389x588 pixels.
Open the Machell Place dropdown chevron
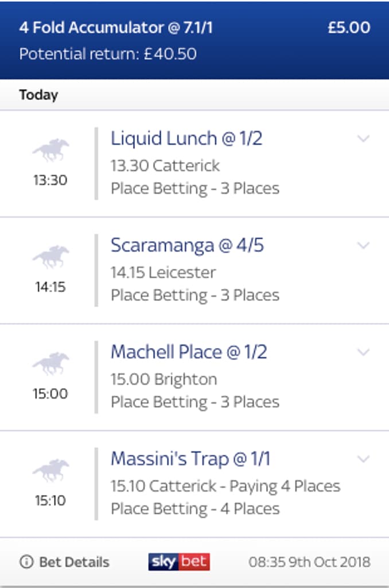(x=361, y=352)
